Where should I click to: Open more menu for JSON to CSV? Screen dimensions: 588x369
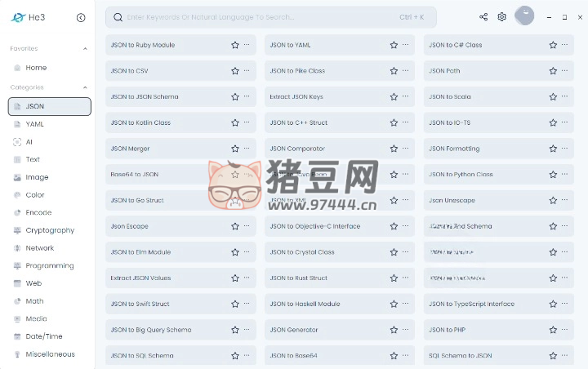247,71
